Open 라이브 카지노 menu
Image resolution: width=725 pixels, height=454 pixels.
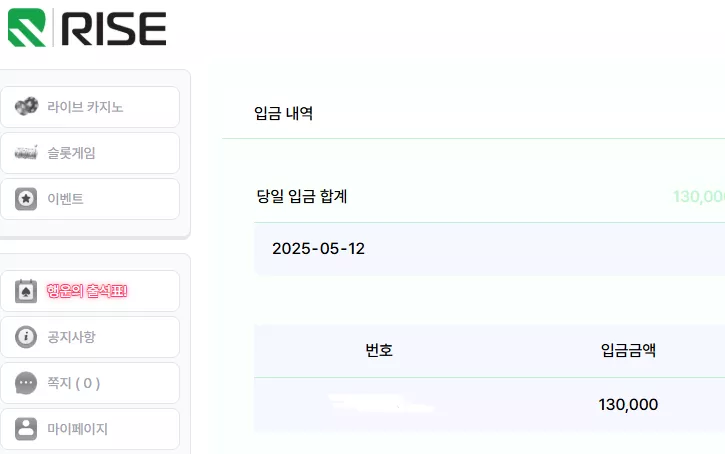coord(90,107)
